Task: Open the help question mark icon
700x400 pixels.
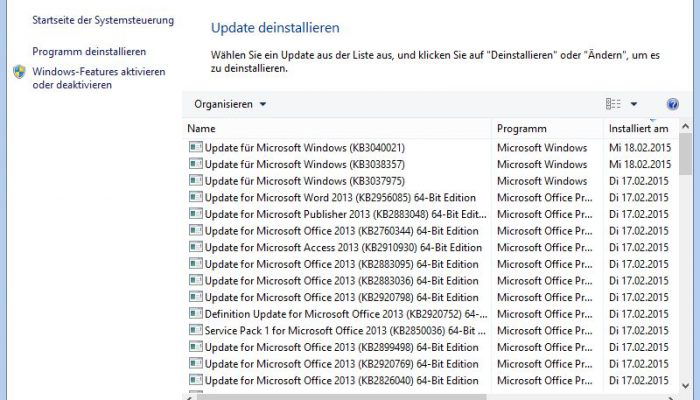Action: pyautogui.click(x=672, y=104)
